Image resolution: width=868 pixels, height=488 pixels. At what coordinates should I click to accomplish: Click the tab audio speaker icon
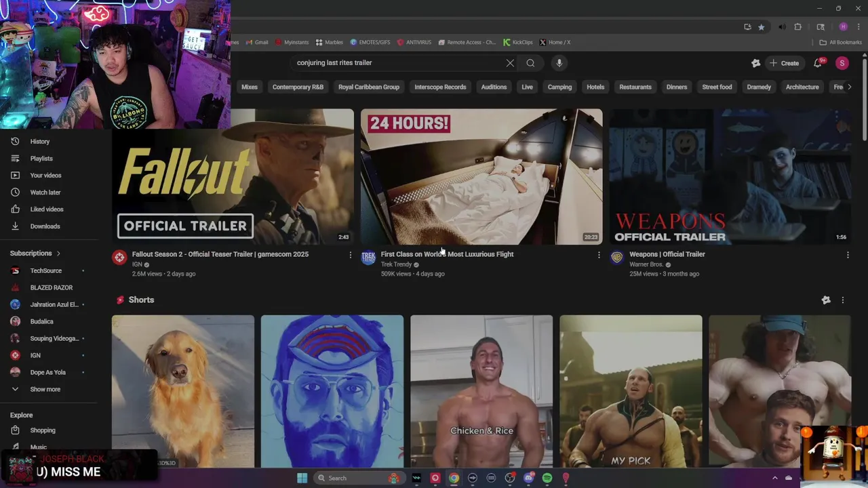tap(782, 27)
